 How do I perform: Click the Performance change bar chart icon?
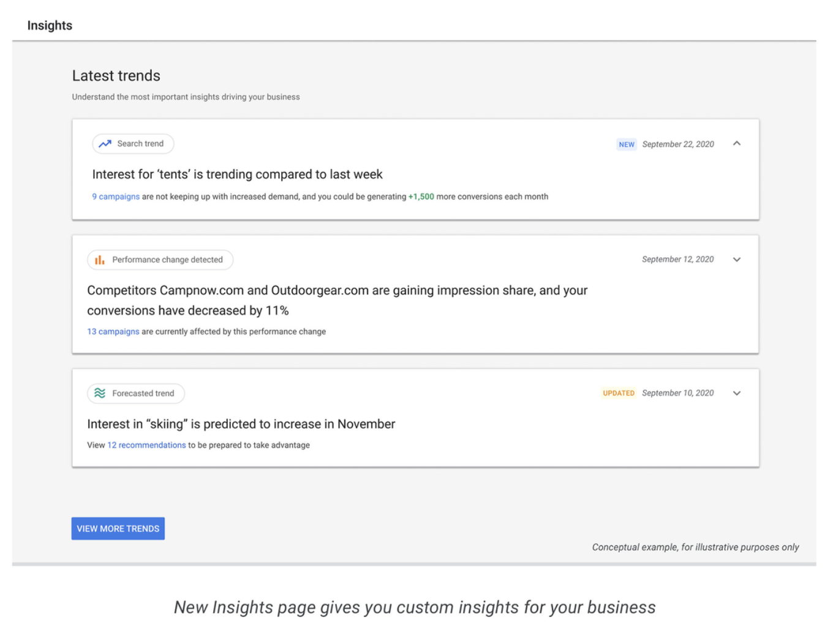coord(100,260)
